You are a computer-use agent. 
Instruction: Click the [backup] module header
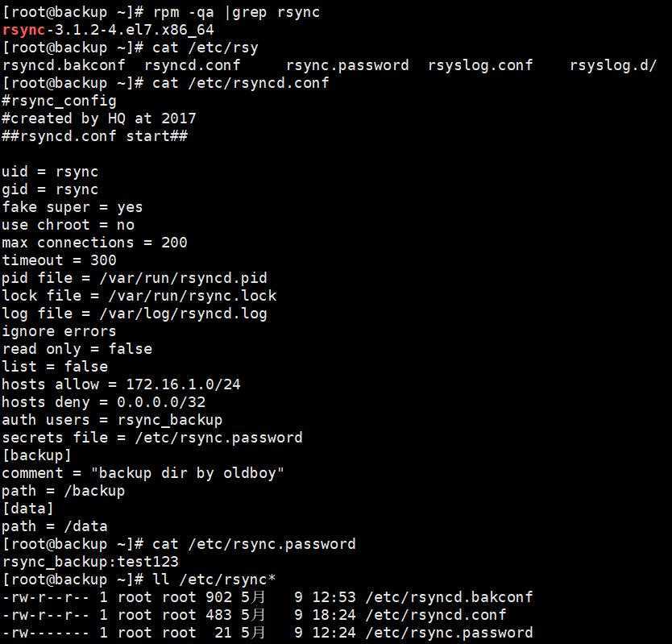pos(36,455)
